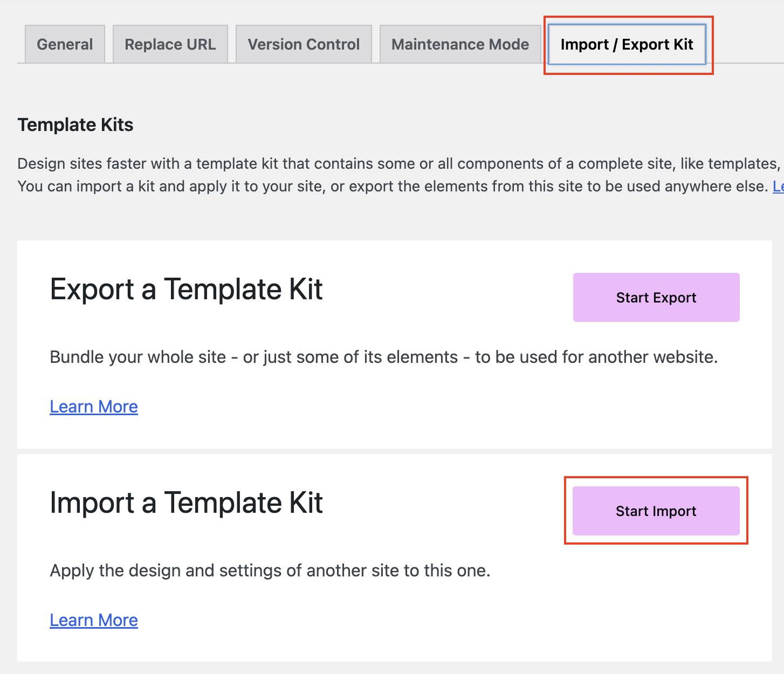Open the Version Control settings tab

pyautogui.click(x=303, y=44)
